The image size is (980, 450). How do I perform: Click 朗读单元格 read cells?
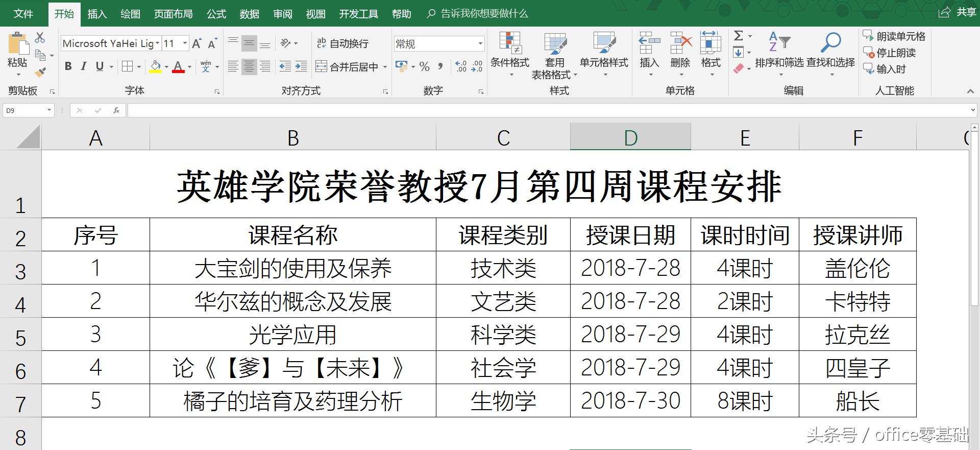tap(894, 36)
